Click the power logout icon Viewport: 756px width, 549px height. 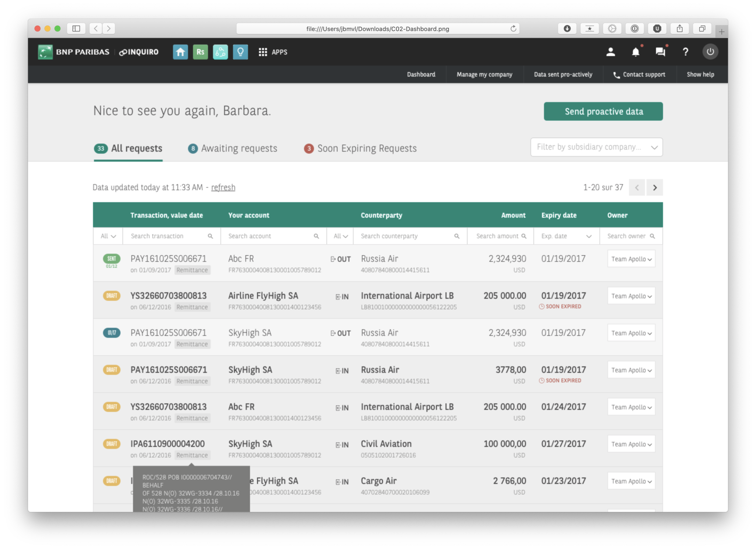click(710, 52)
